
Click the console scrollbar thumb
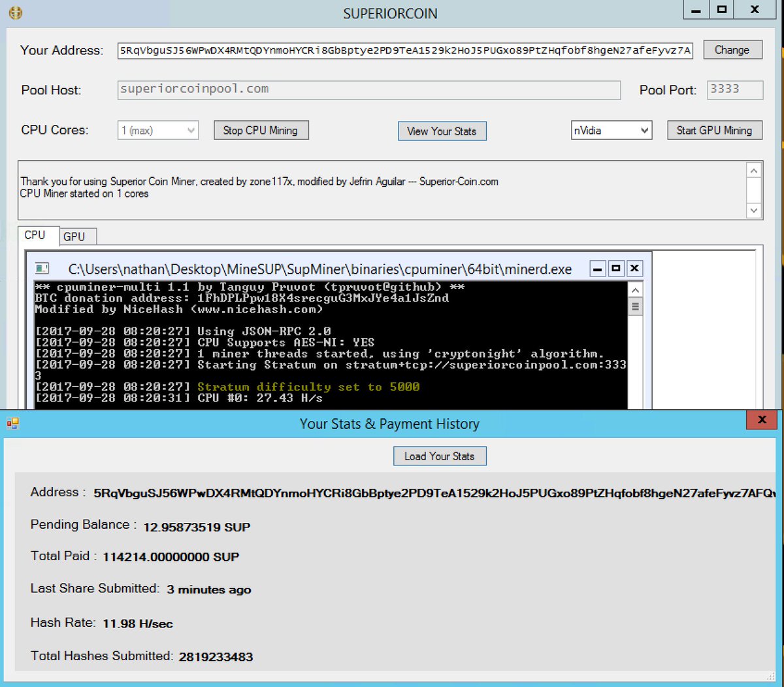click(x=635, y=307)
